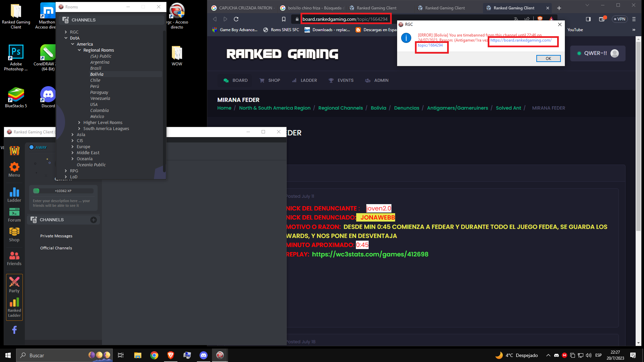The height and width of the screenshot is (362, 644).
Task: Open WOW folder on desktop
Action: tap(177, 56)
